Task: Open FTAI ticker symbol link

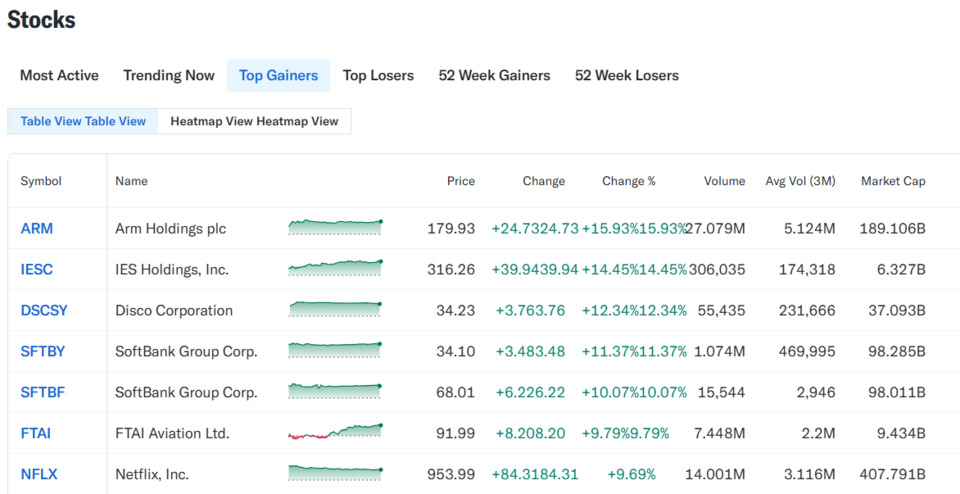Action: click(36, 433)
